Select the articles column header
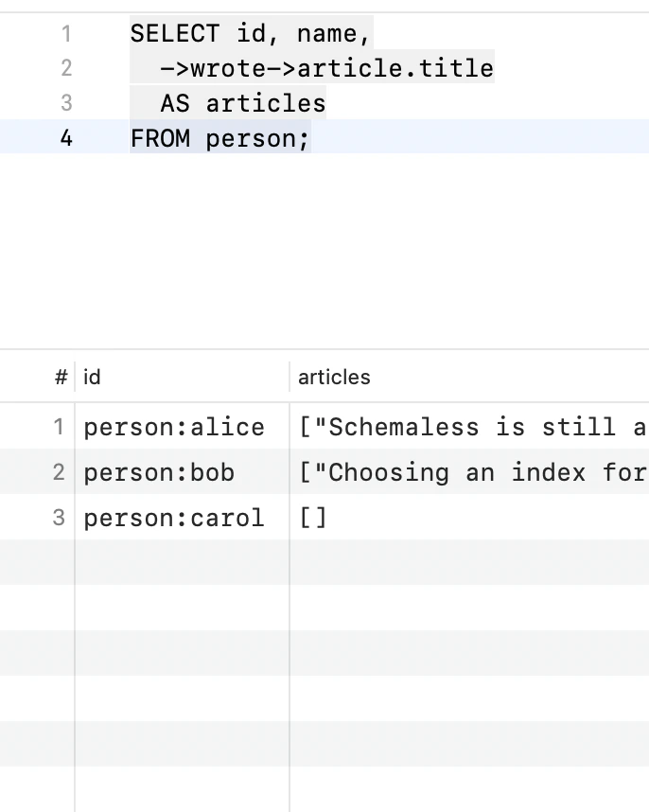This screenshot has width=649, height=812. 334,377
